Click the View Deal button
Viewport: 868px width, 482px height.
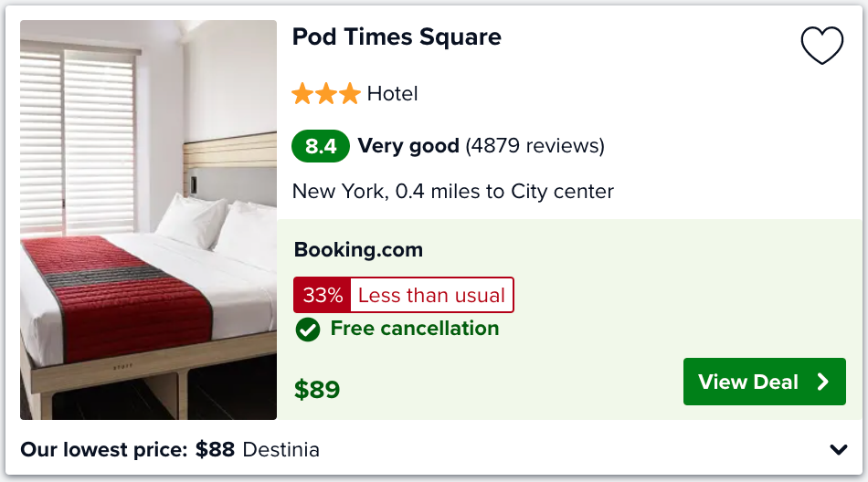click(765, 382)
